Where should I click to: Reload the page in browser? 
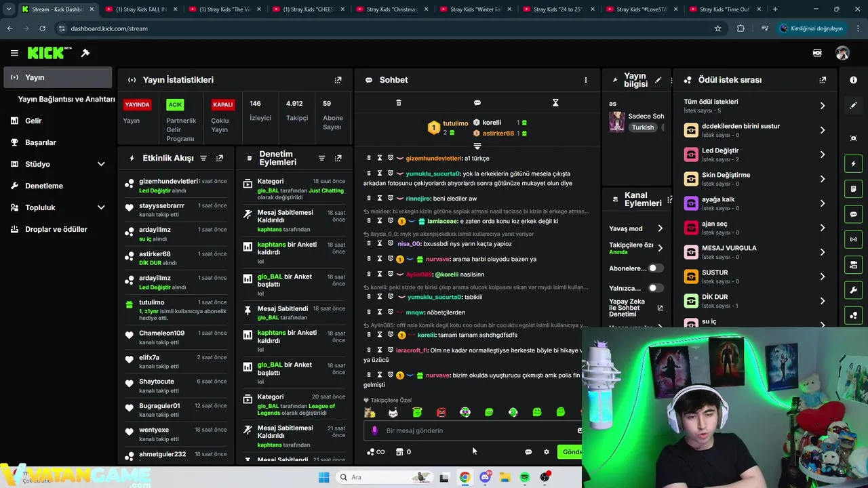42,28
